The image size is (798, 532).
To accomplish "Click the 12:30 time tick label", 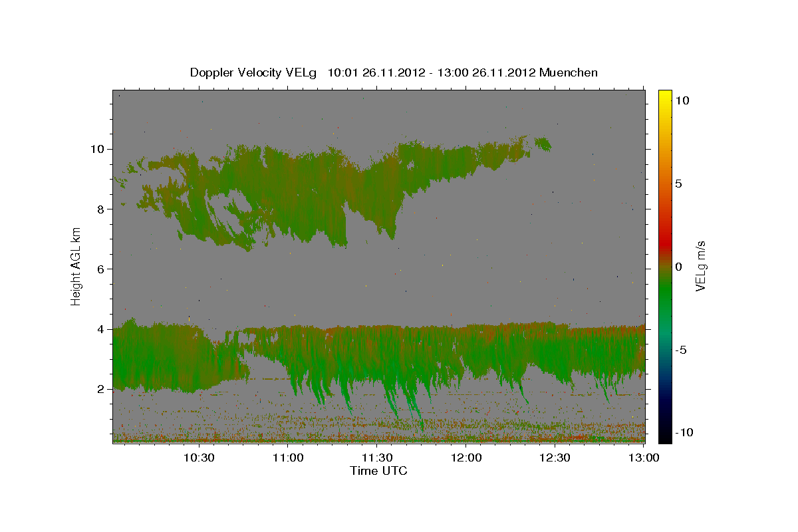I will click(x=555, y=458).
